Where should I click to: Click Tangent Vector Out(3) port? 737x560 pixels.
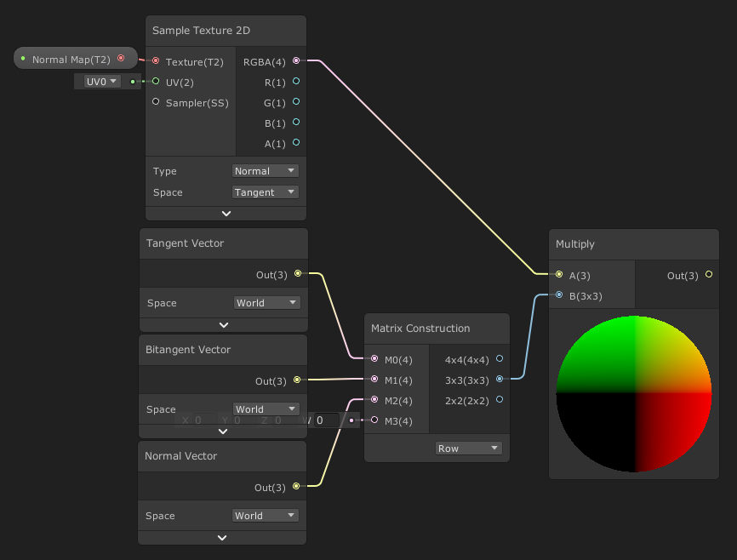298,273
